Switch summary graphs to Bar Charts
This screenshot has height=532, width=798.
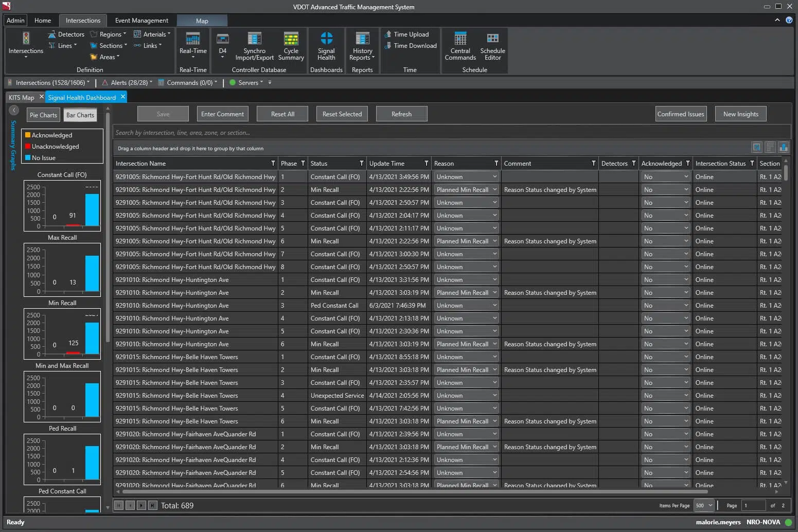tap(80, 115)
